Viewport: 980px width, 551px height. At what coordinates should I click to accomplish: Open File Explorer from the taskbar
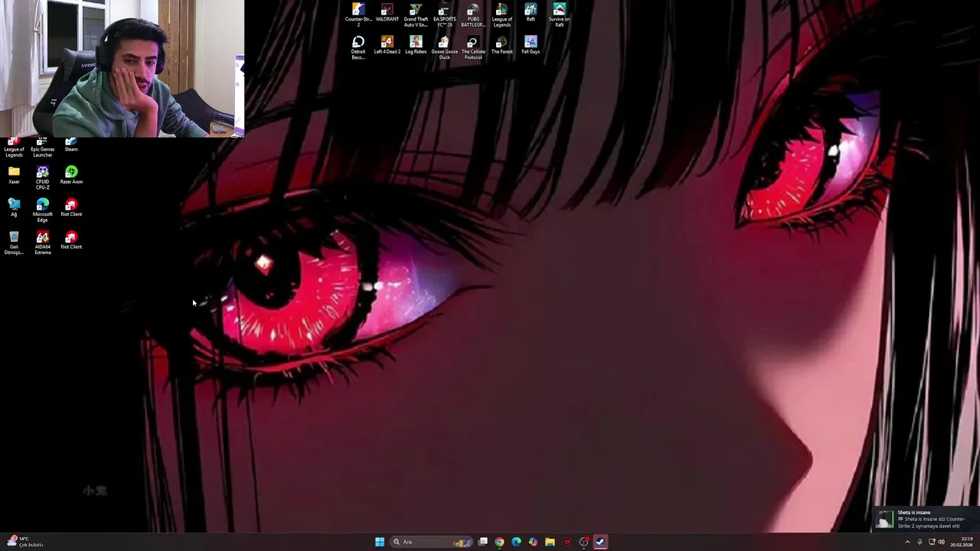[x=550, y=542]
